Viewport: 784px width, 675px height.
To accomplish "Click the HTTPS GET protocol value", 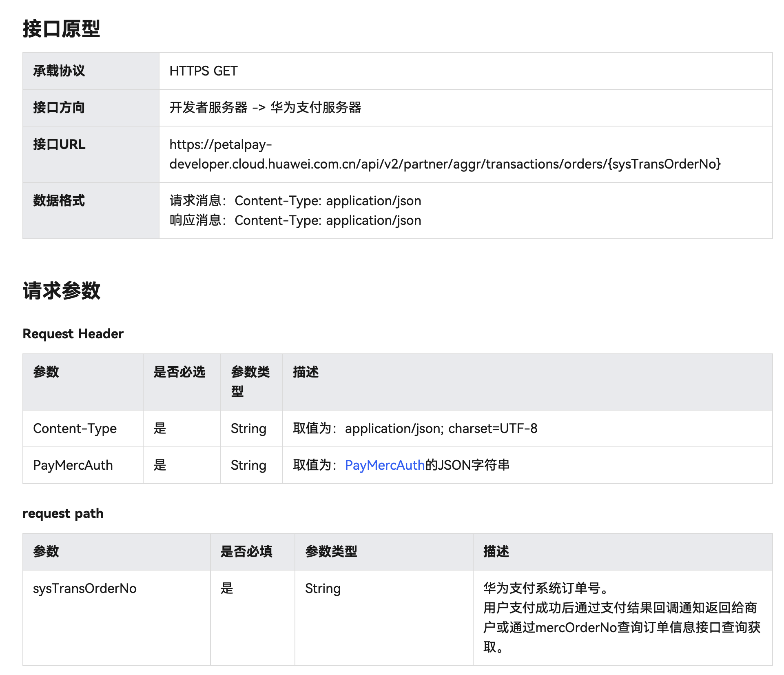I will (203, 71).
